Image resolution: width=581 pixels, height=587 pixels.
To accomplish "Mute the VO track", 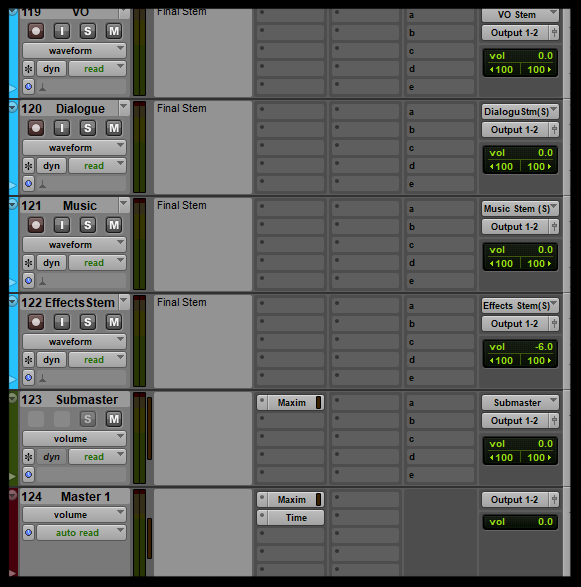I will pyautogui.click(x=114, y=31).
